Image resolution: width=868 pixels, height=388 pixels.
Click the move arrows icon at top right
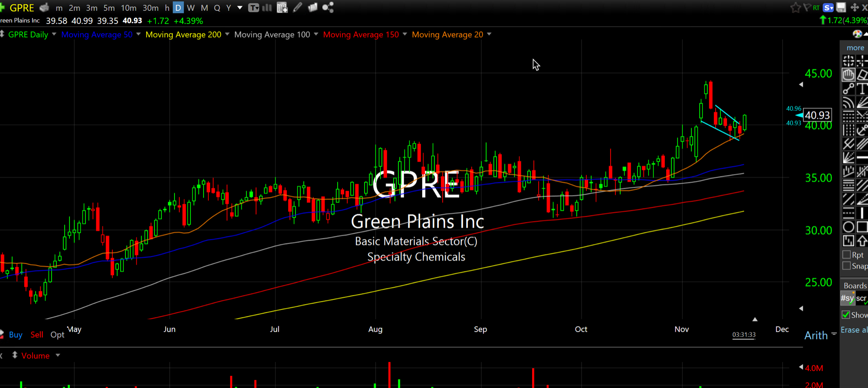854,7
